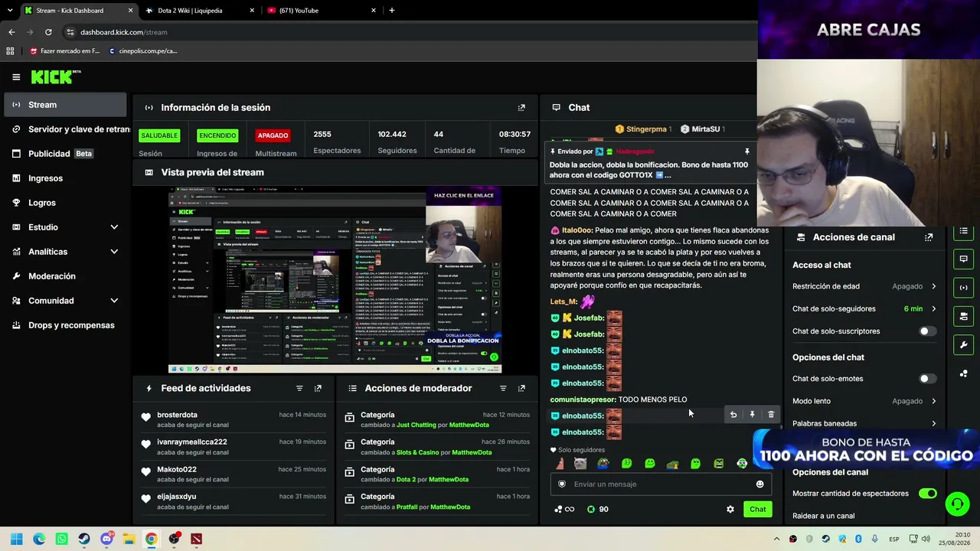Open Drops y recompensas in sidebar
The image size is (980, 551).
[x=65, y=325]
